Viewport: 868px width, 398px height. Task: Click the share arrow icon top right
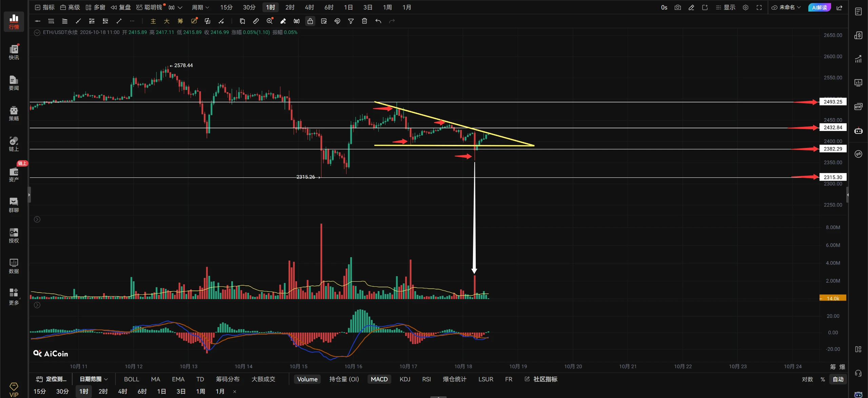pyautogui.click(x=840, y=7)
